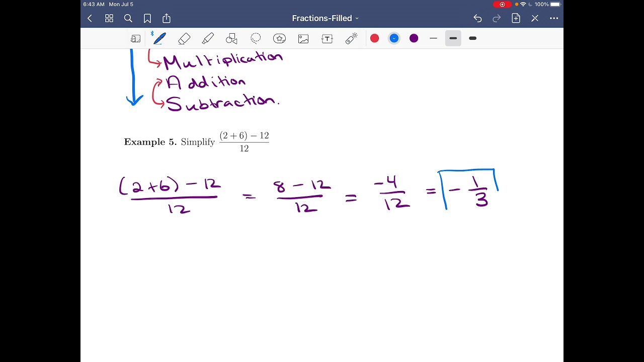The image size is (644, 362).
Task: Select the Shapes tool
Action: pyautogui.click(x=231, y=39)
